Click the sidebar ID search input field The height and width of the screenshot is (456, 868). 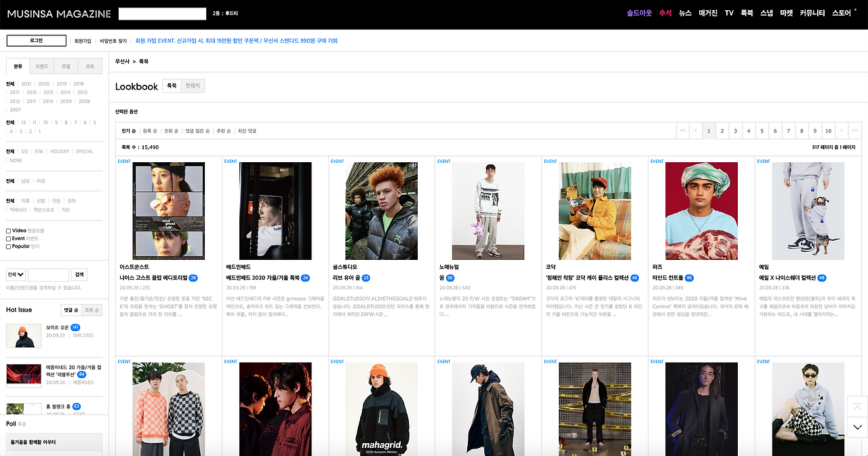(x=48, y=274)
